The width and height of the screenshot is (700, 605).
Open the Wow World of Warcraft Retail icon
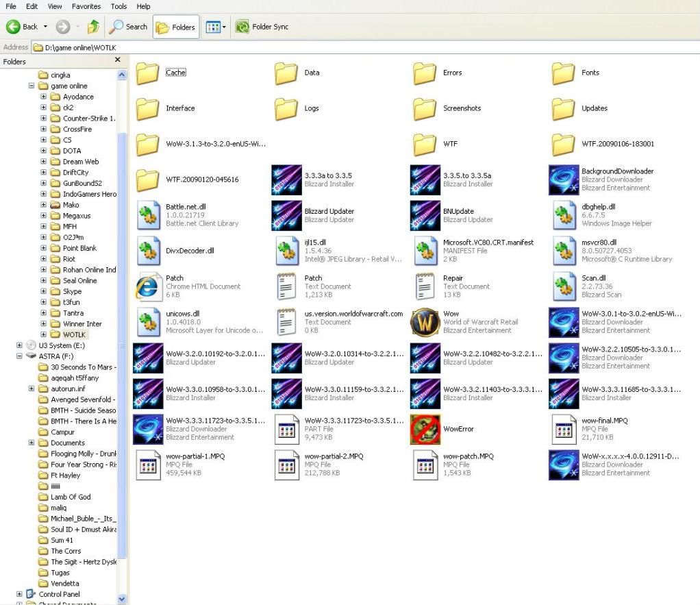pos(425,322)
